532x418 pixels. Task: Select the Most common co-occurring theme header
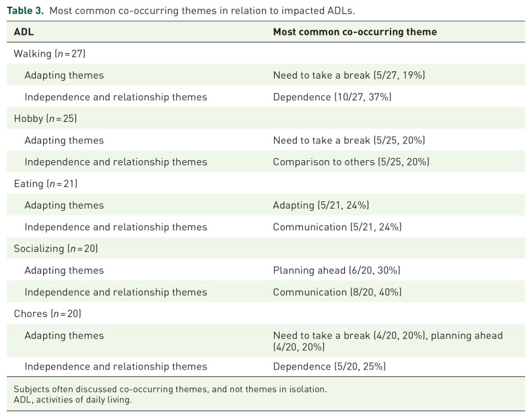[x=355, y=32]
